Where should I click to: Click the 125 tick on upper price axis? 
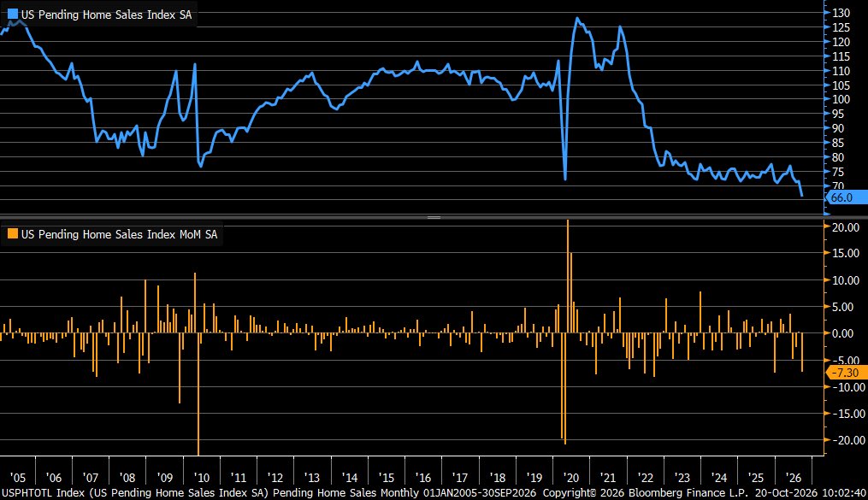841,27
